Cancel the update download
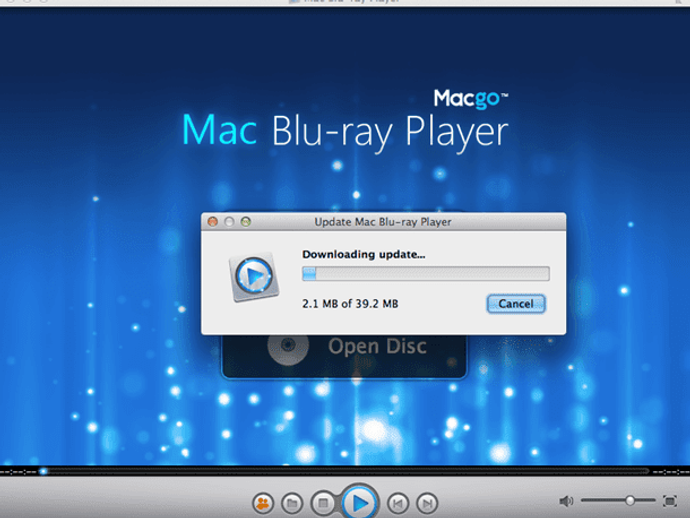690x518 pixels. [x=516, y=304]
